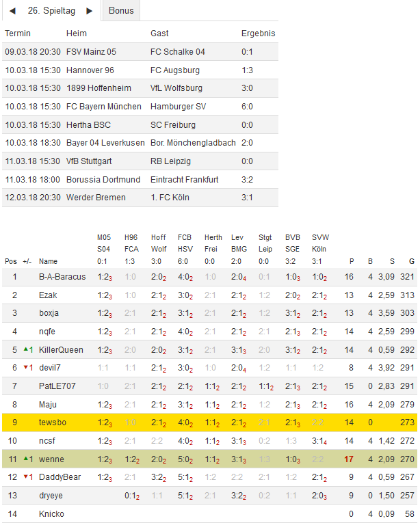
Task: Click red down arrow beside DaddyBear
Action: 26,476
